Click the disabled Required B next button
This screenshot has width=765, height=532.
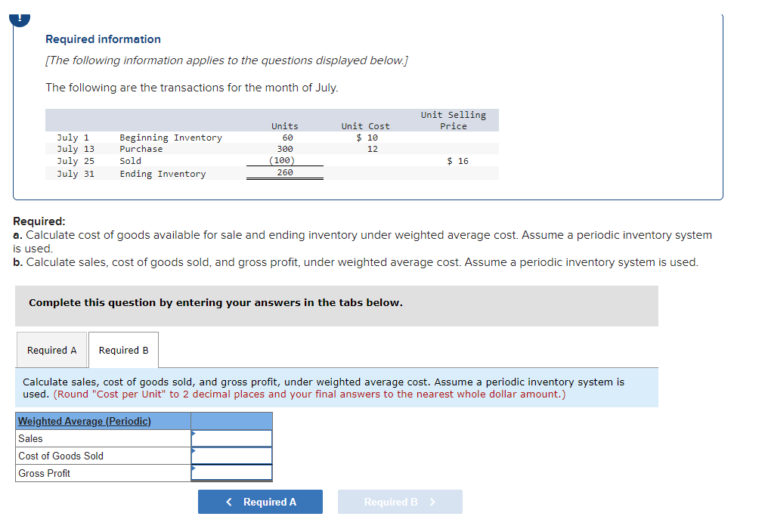pyautogui.click(x=400, y=501)
